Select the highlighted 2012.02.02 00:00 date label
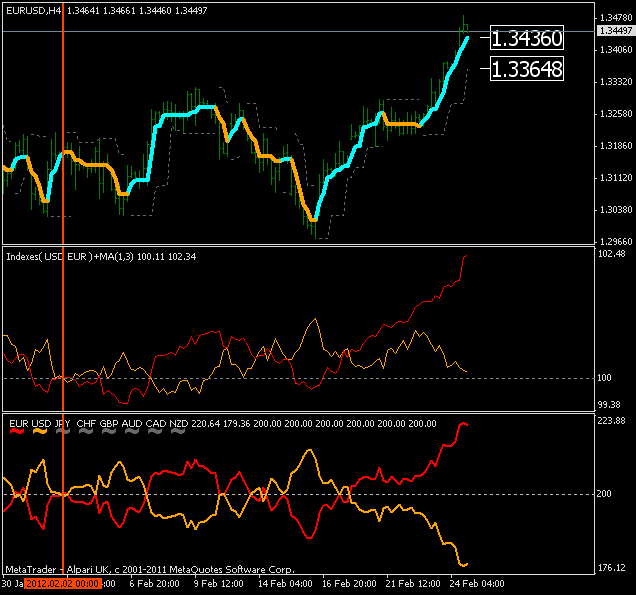Viewport: 636px width, 595px height. [62, 584]
